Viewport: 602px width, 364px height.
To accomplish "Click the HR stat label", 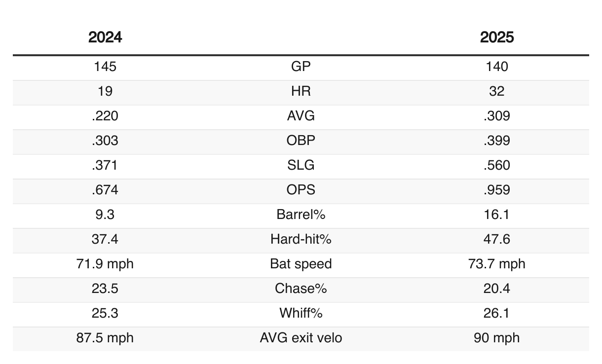I will [301, 91].
